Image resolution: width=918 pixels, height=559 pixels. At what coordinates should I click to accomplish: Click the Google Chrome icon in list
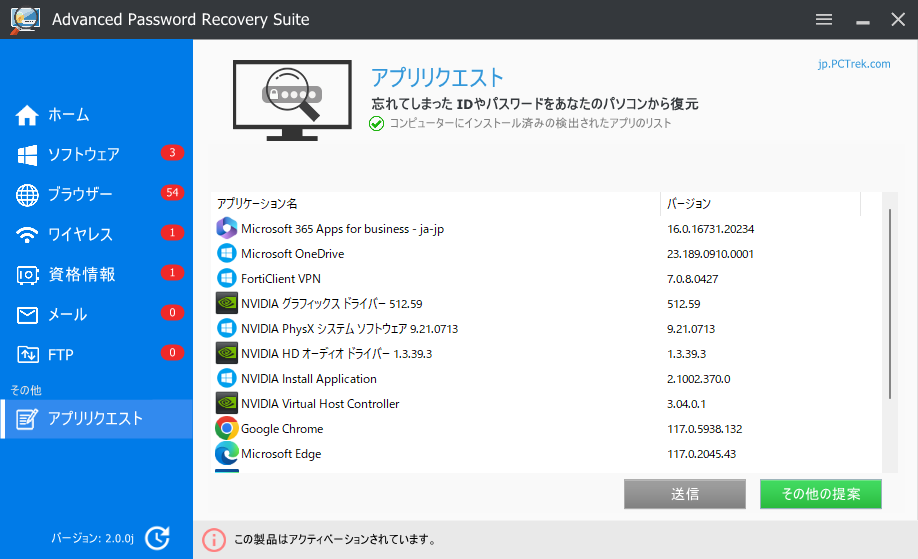tap(226, 429)
